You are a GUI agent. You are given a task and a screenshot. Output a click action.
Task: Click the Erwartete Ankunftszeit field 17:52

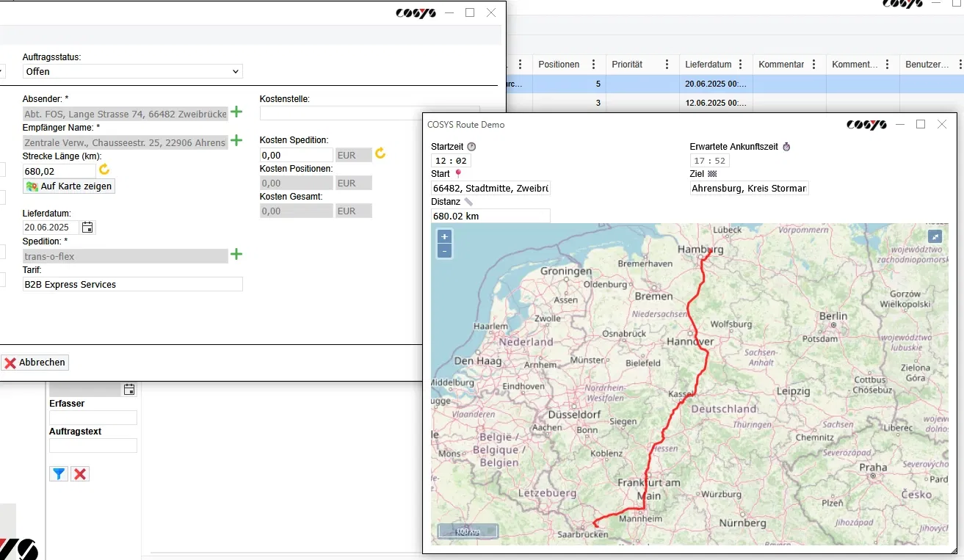tap(709, 161)
